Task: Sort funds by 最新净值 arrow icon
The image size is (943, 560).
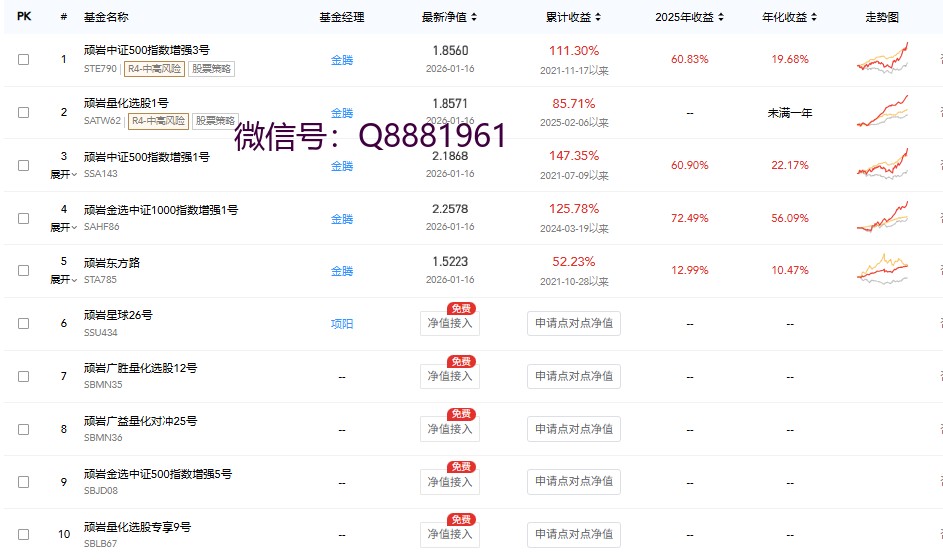Action: tap(474, 17)
